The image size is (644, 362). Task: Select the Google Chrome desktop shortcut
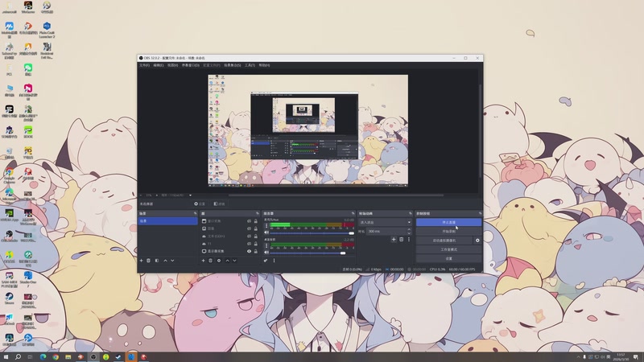tap(9, 175)
